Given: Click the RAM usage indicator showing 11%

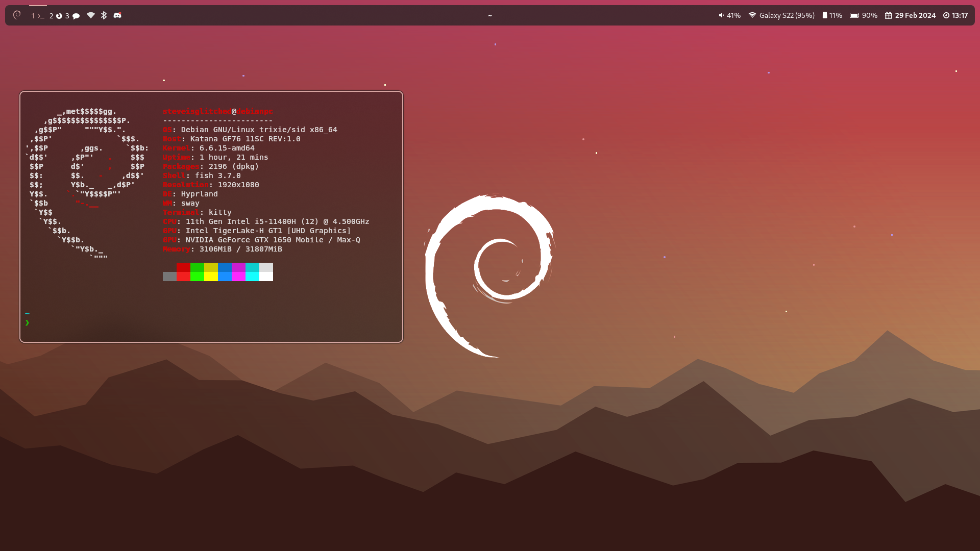Looking at the screenshot, I should [x=832, y=15].
